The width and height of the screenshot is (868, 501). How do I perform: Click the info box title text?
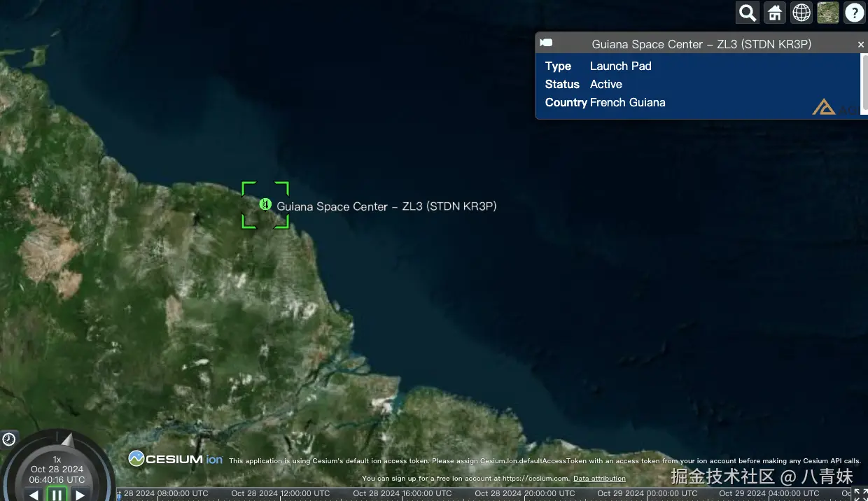click(701, 44)
